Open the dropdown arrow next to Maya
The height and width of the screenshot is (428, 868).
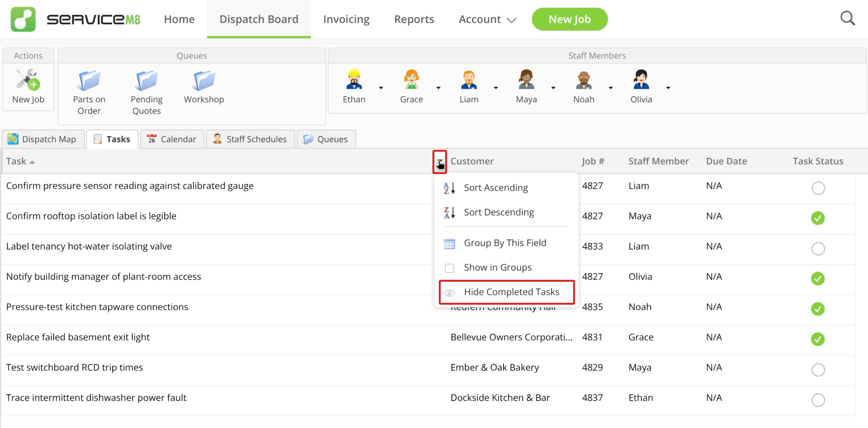553,88
